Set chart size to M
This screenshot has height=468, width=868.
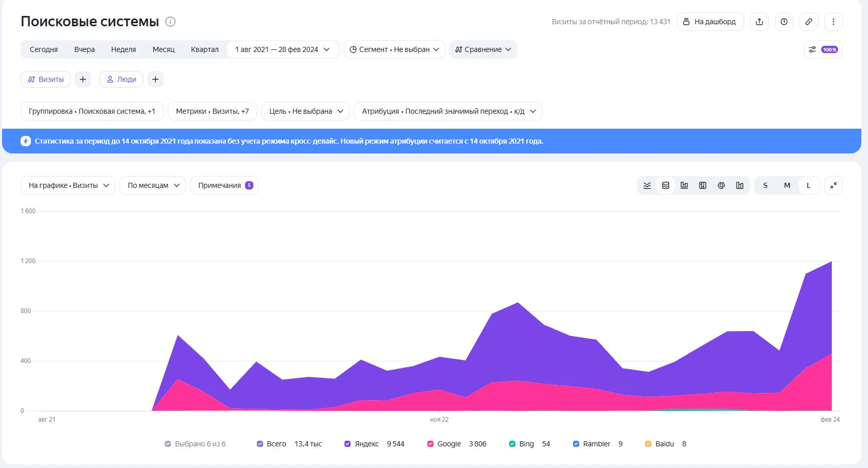[787, 185]
